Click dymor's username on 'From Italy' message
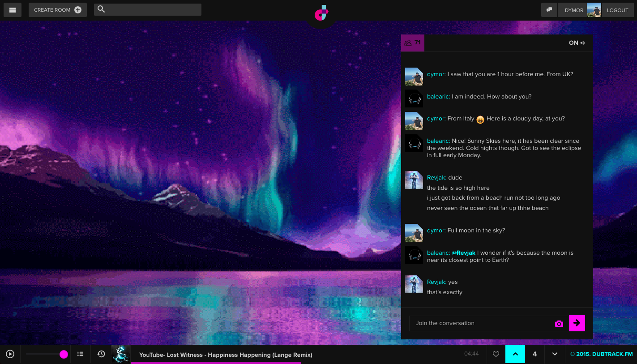This screenshot has width=637, height=364. pos(436,119)
